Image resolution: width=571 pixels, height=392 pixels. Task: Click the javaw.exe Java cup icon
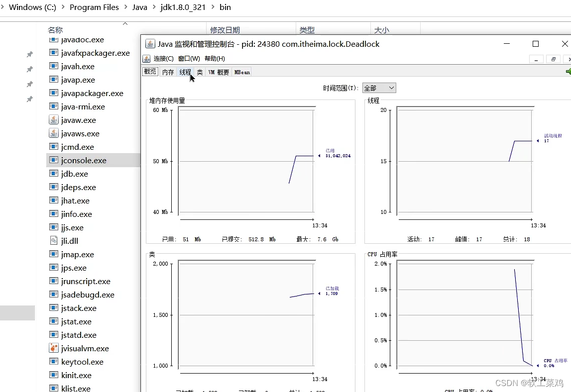(x=54, y=120)
